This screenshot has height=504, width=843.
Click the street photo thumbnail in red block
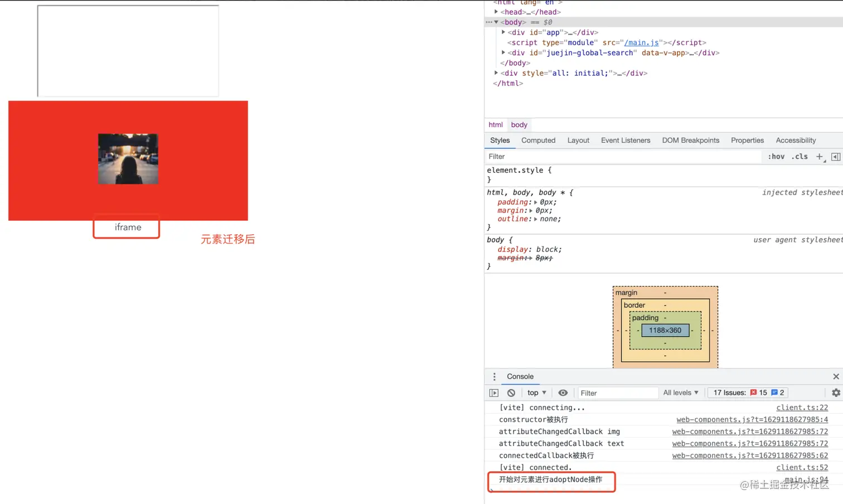[128, 159]
